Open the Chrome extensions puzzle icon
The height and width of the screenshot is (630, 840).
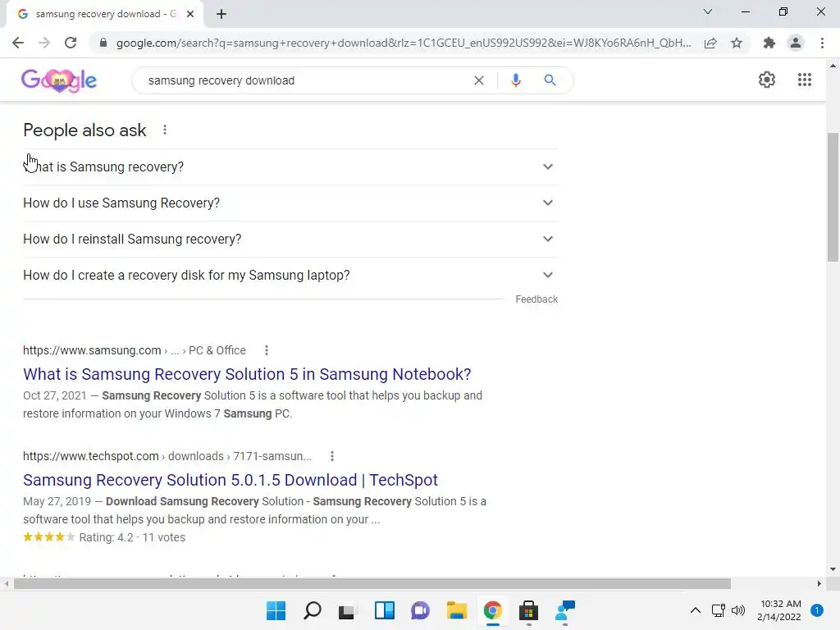pyautogui.click(x=769, y=43)
